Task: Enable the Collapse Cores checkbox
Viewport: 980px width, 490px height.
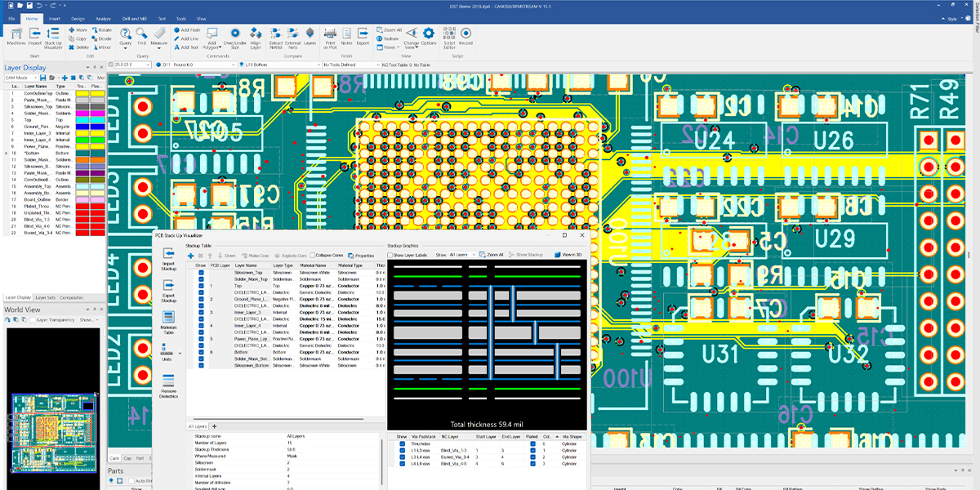Action: 314,256
